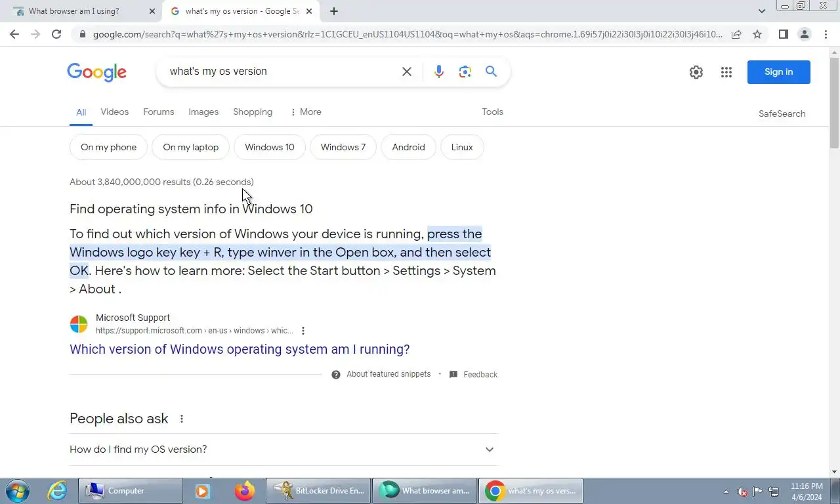Switch to BitLocker Drive Encryption window

pos(318,491)
